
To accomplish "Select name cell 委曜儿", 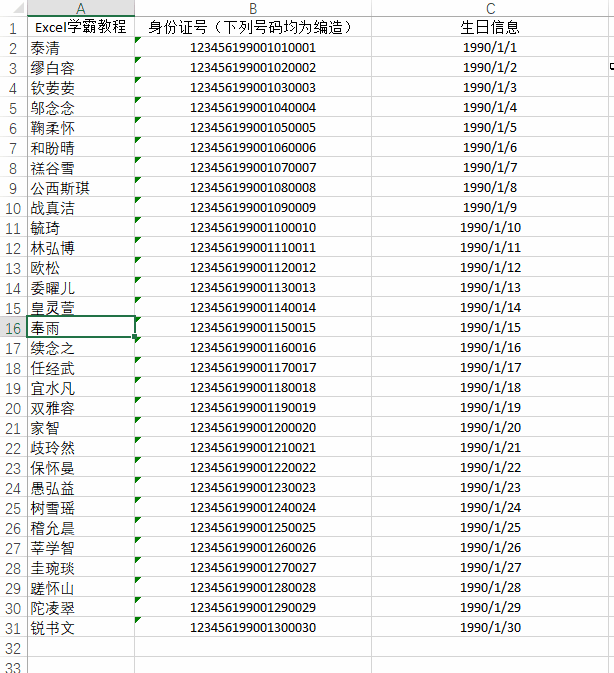I will (81, 288).
